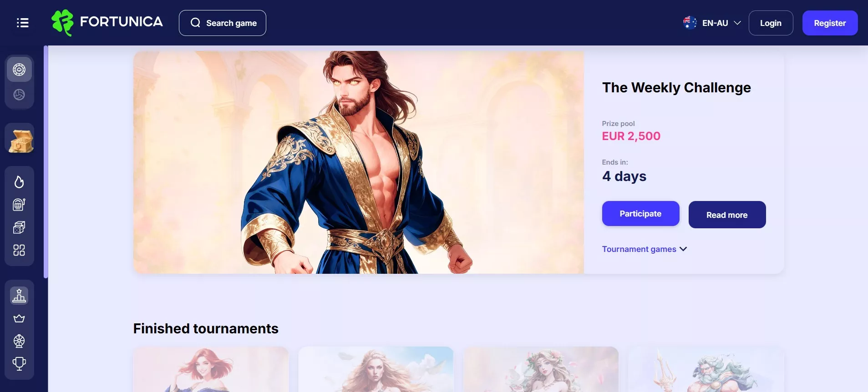Select the tournaments podium sidebar icon
The image size is (868, 392).
tap(19, 296)
